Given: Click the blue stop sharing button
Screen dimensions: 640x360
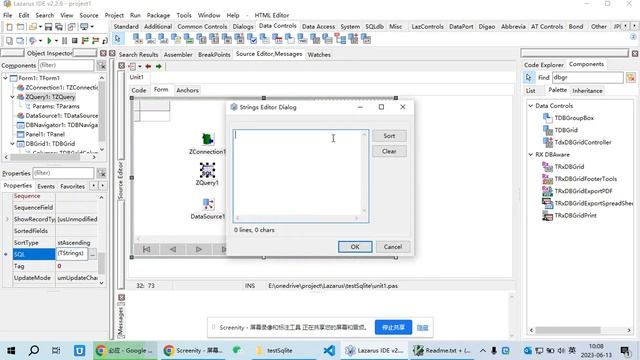Looking at the screenshot, I should [x=393, y=327].
